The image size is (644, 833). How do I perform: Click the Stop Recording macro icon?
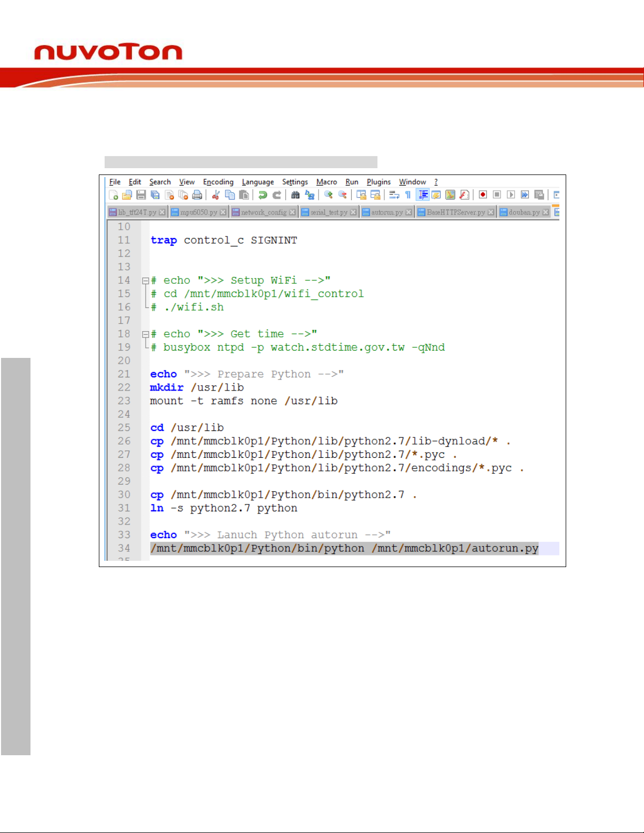click(497, 195)
